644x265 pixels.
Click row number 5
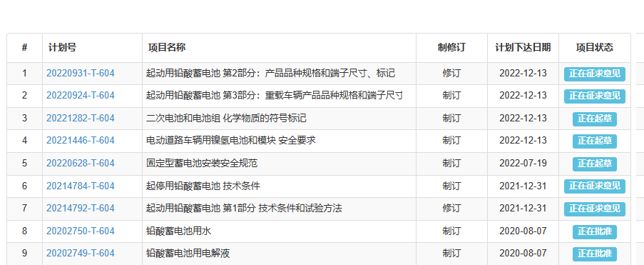(25, 164)
